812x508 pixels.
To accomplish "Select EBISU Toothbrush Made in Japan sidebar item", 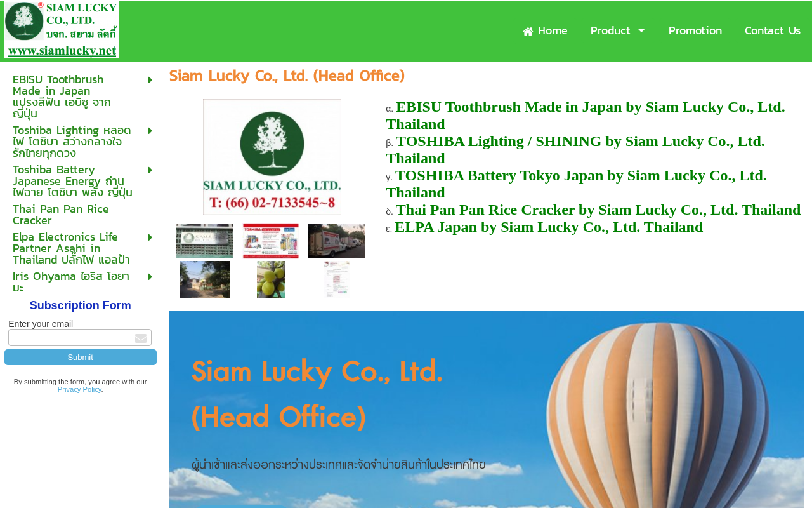I will (73, 97).
